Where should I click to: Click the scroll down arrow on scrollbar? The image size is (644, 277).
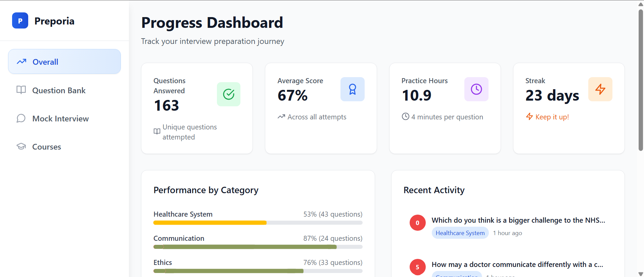click(x=641, y=274)
